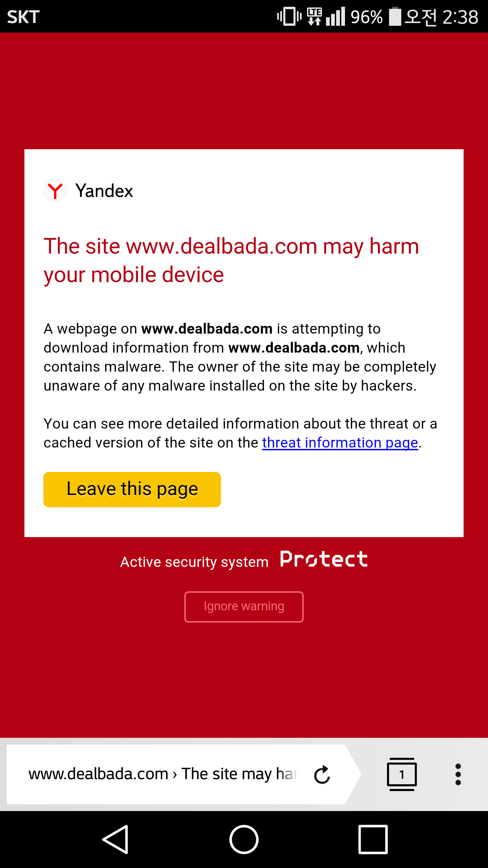Image resolution: width=488 pixels, height=868 pixels.
Task: Tap the address bar showing www.dealbada.com
Action: coord(163,774)
